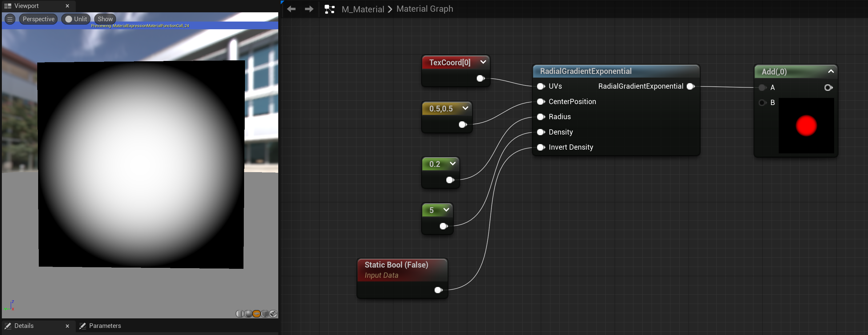Open the viewport hamburger options menu
The image size is (868, 335).
pyautogui.click(x=10, y=19)
